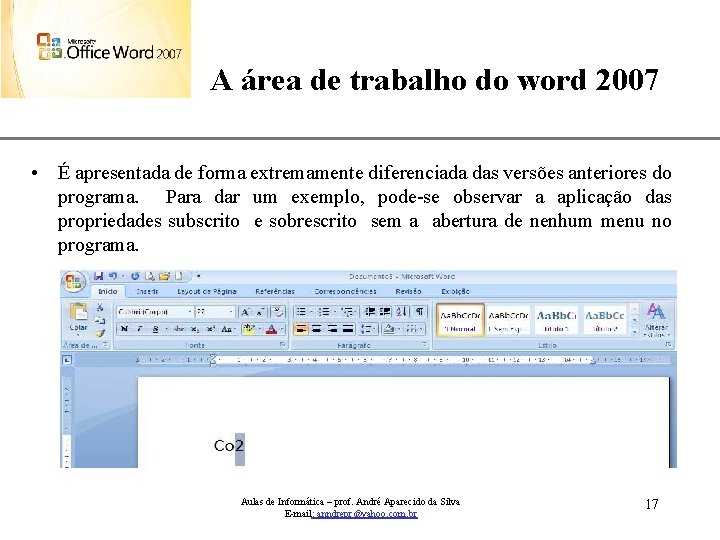Screen dimensions: 720x540
Task: Toggle show paragraph marks ¶
Action: coord(420,312)
